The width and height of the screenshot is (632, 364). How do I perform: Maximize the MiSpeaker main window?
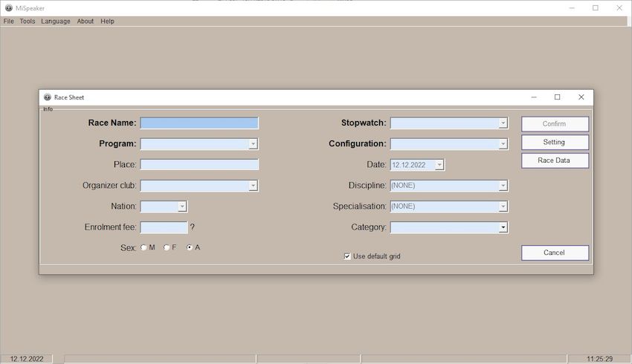tap(596, 8)
